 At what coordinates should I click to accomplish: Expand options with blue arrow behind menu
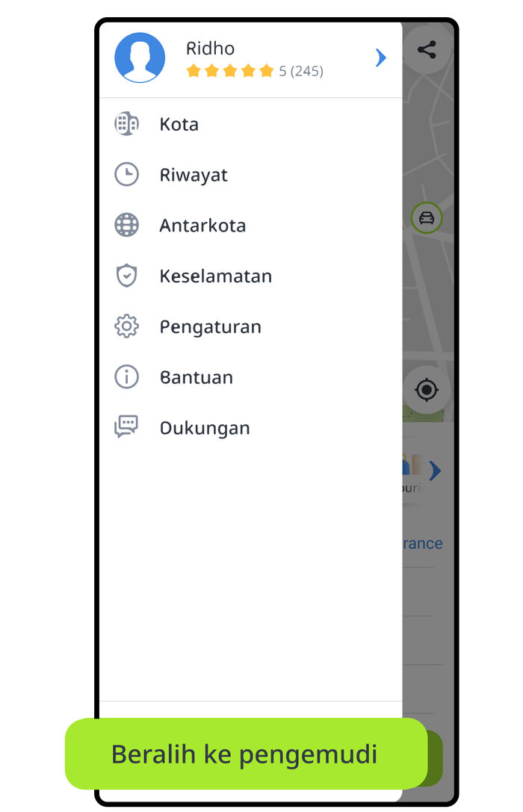435,471
